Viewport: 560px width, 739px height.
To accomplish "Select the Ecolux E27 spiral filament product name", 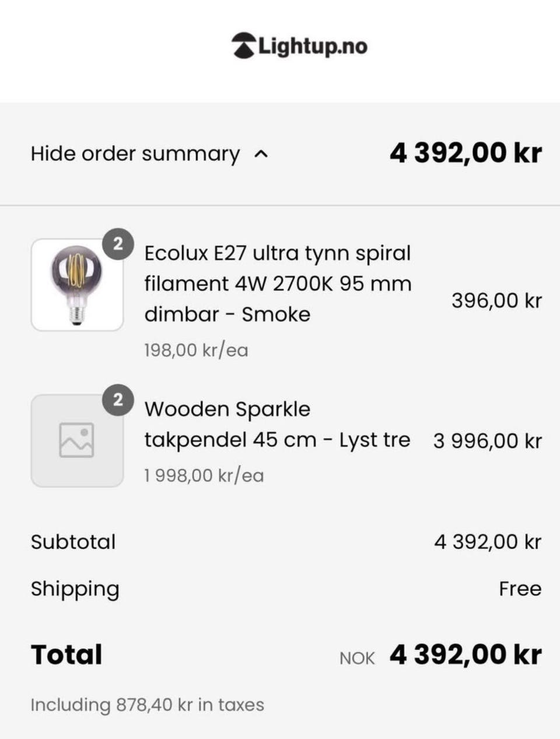I will point(278,283).
